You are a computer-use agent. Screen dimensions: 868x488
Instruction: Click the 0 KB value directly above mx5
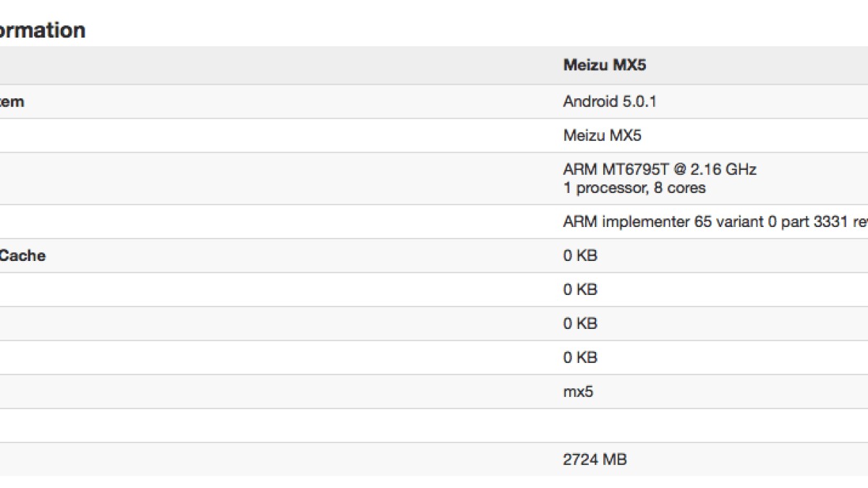580,358
